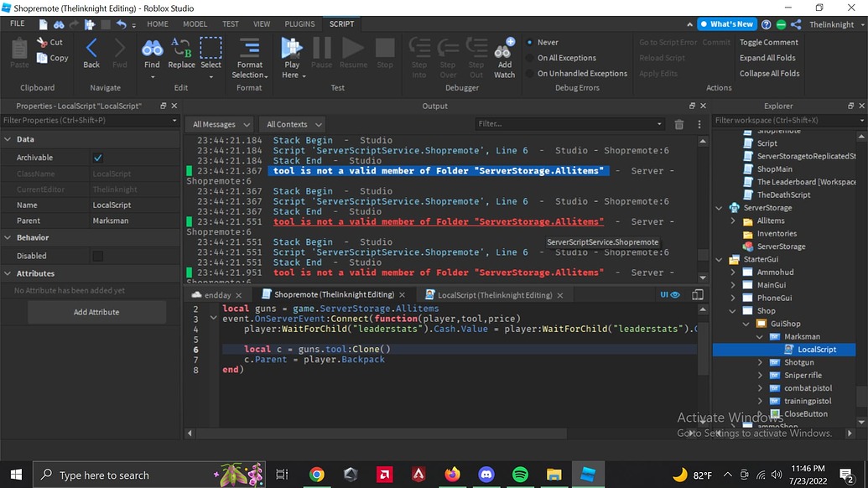The width and height of the screenshot is (868, 488).
Task: Open the Windows Start menu
Action: 16,475
